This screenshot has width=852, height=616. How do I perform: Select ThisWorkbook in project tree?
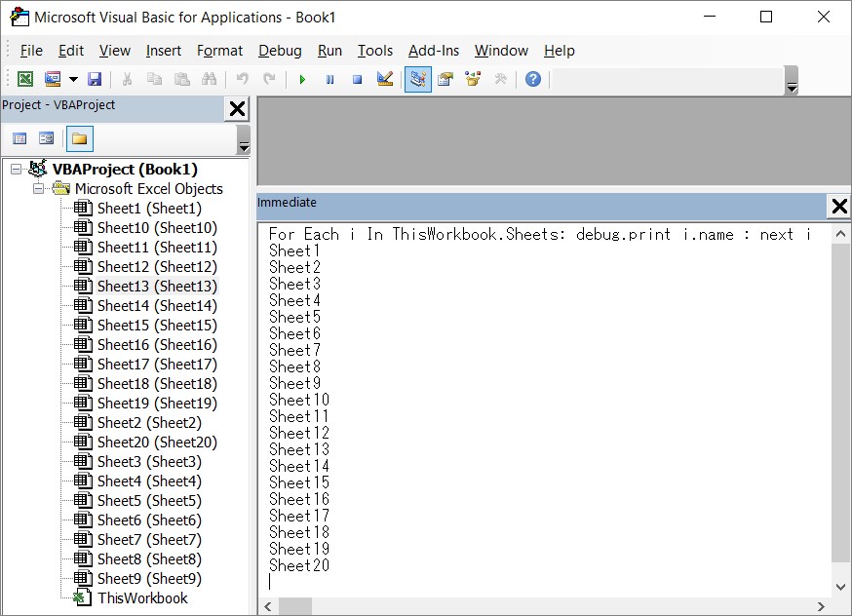(x=142, y=598)
